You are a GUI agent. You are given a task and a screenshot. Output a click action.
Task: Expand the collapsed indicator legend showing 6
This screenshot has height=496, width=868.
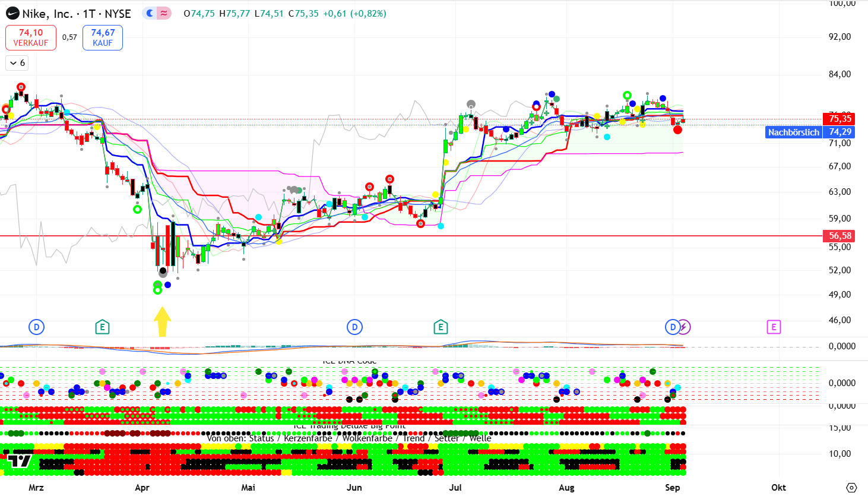pyautogui.click(x=18, y=62)
